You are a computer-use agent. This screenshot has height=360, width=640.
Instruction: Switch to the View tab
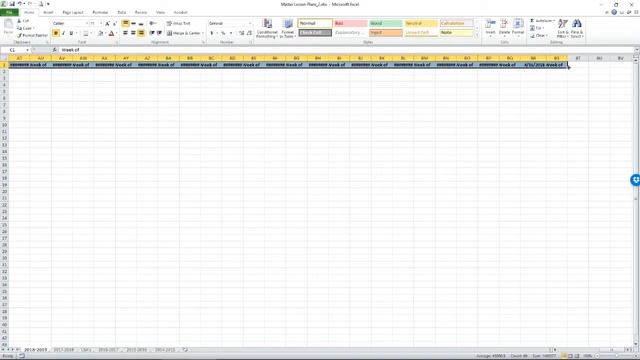pyautogui.click(x=160, y=12)
